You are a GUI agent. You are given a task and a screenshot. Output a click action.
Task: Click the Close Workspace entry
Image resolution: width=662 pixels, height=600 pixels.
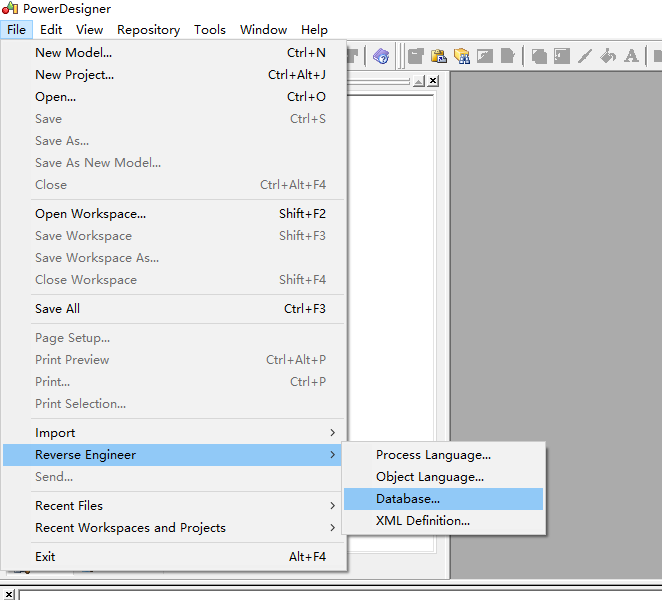(174, 280)
